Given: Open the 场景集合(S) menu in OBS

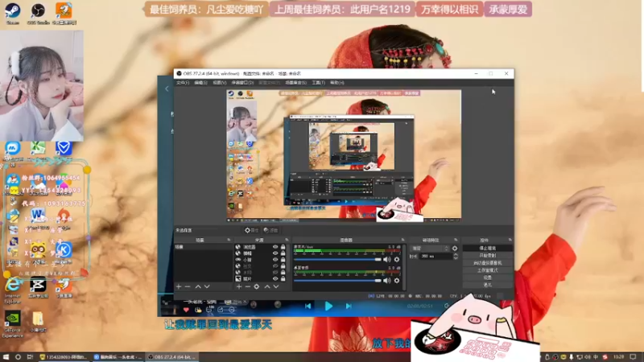Looking at the screenshot, I should [x=295, y=83].
